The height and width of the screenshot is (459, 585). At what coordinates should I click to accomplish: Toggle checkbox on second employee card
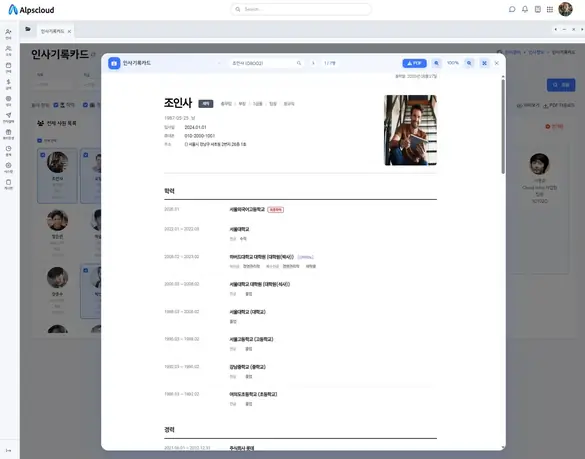pos(86,154)
